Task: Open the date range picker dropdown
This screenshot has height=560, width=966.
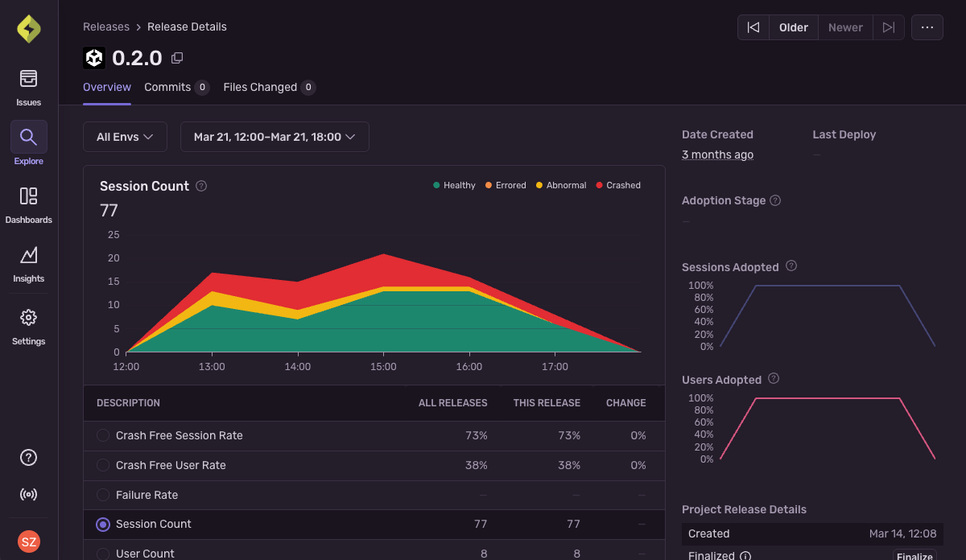Action: [x=275, y=136]
